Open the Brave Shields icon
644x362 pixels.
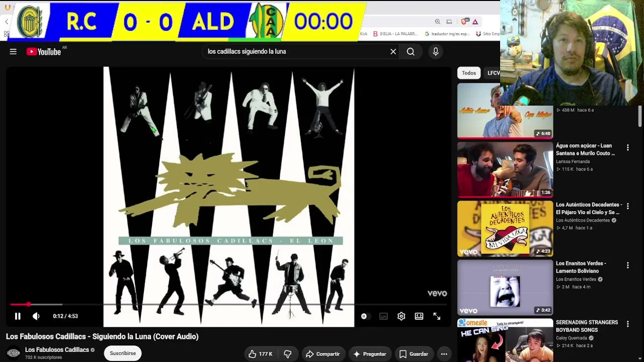[x=465, y=21]
